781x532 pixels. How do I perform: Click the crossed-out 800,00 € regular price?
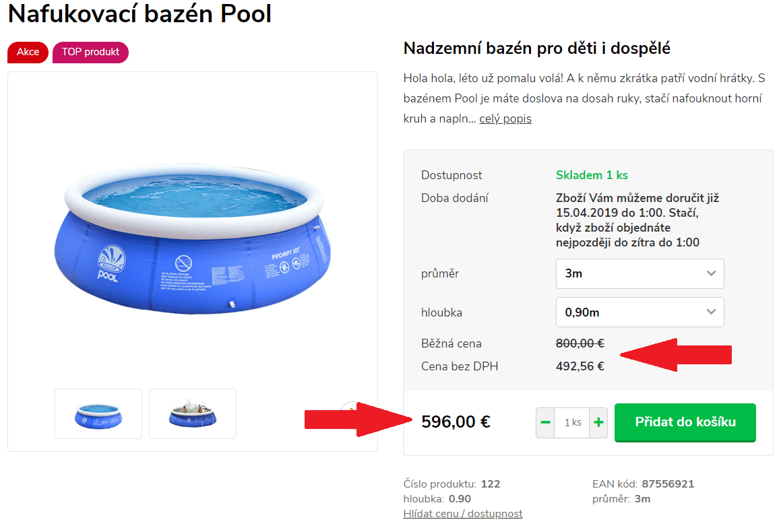tap(580, 343)
